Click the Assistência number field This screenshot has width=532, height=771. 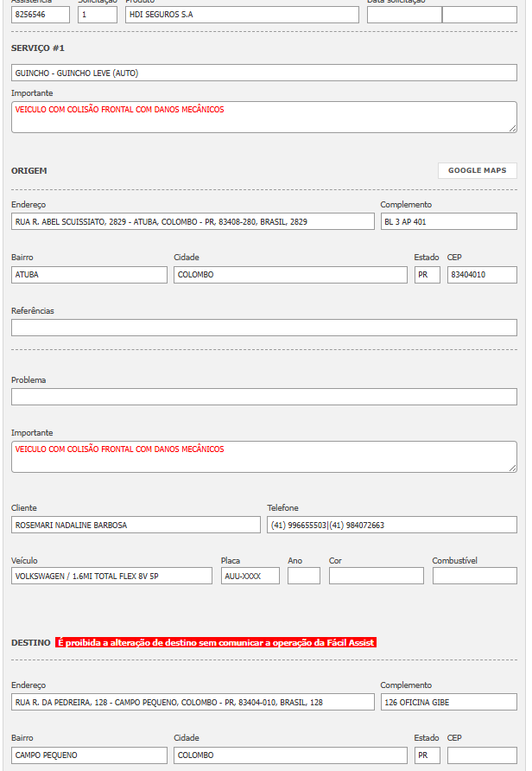(x=41, y=15)
